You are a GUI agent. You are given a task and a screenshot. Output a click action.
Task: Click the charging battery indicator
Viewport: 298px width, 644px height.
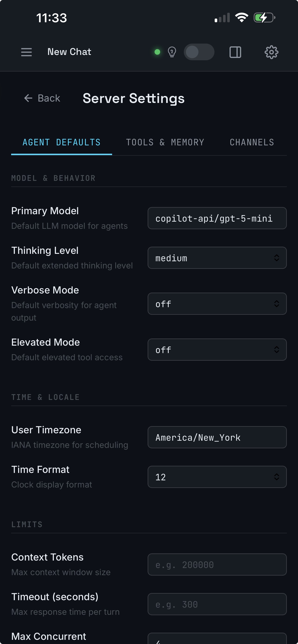click(x=264, y=17)
